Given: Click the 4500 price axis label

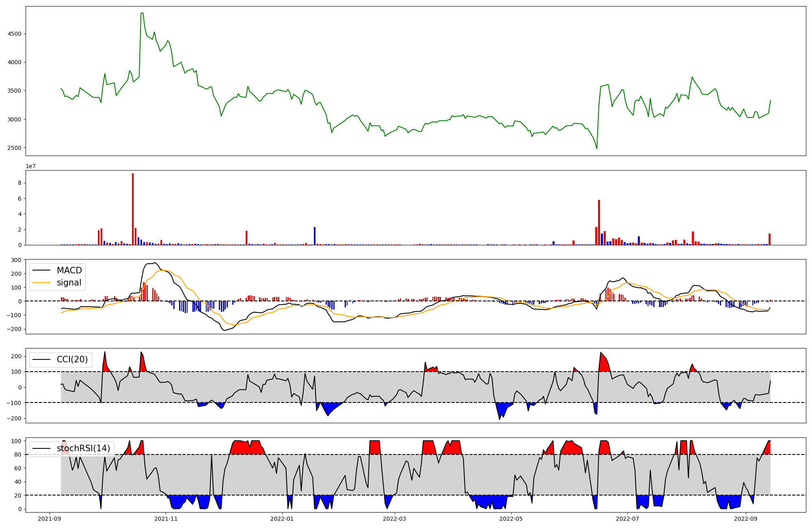Looking at the screenshot, I should (x=14, y=34).
